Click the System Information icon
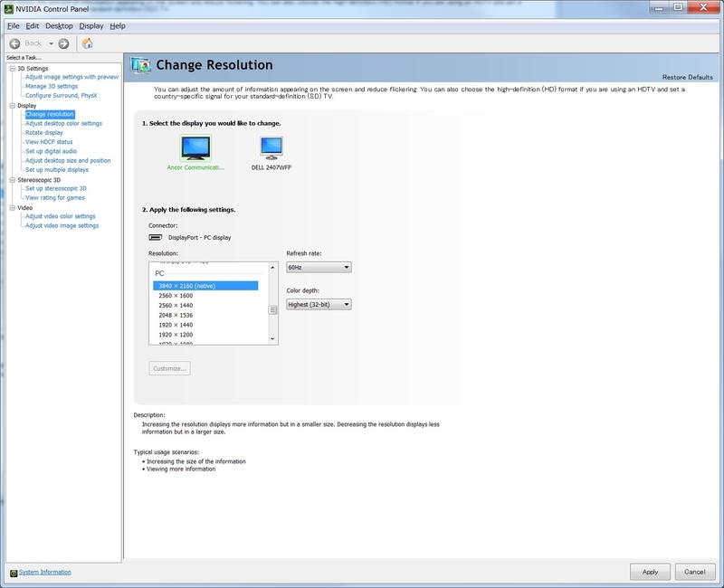The image size is (724, 588). tap(14, 573)
